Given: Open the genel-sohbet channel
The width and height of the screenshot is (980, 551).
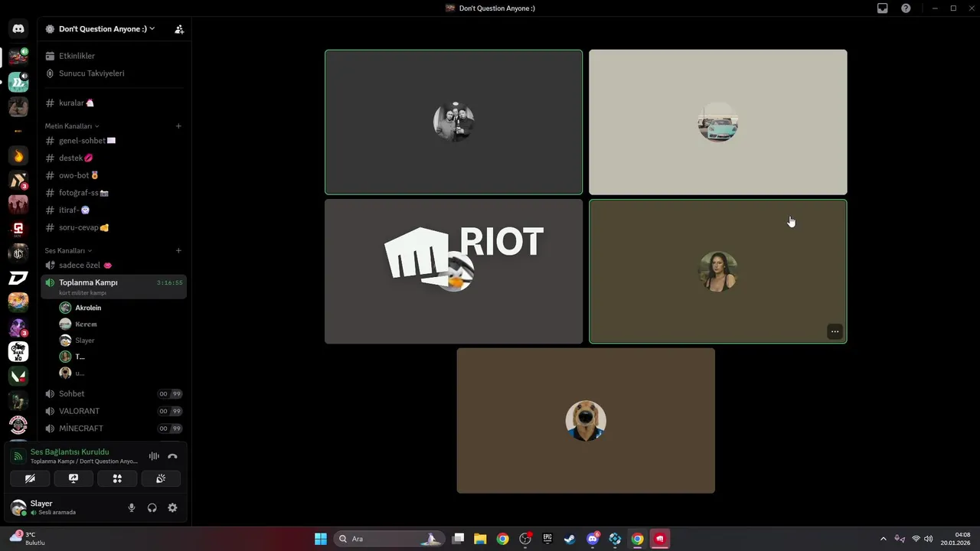Looking at the screenshot, I should tap(113, 141).
